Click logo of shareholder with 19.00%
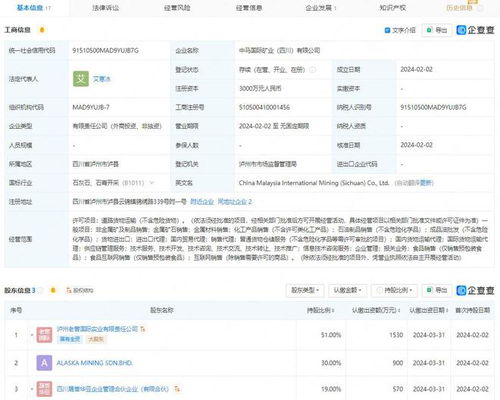The image size is (500, 400). pyautogui.click(x=44, y=389)
